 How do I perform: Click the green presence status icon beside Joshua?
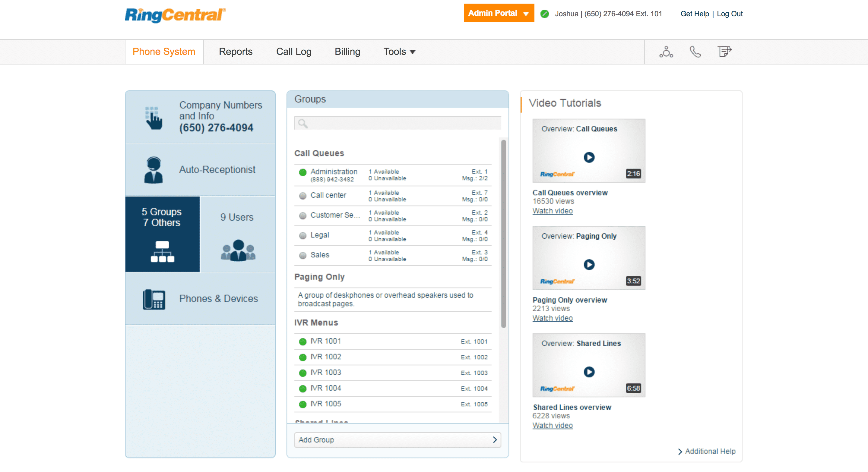(544, 14)
